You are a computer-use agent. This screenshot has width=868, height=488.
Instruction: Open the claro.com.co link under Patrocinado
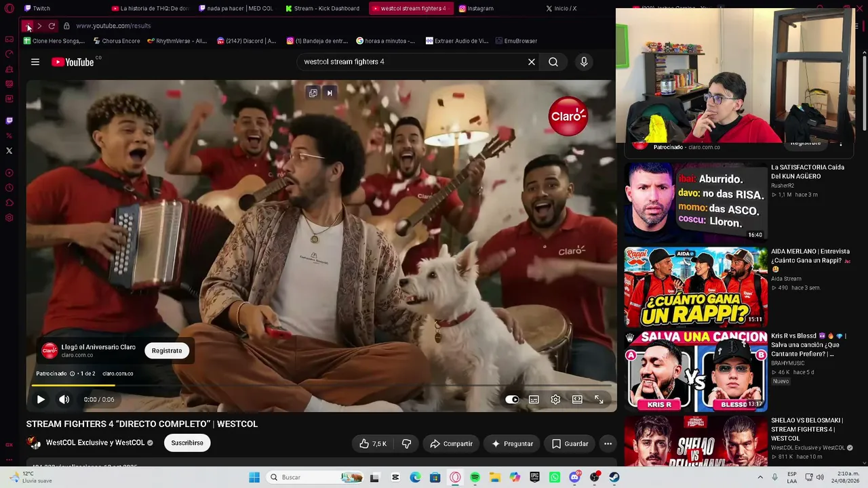[x=118, y=373]
